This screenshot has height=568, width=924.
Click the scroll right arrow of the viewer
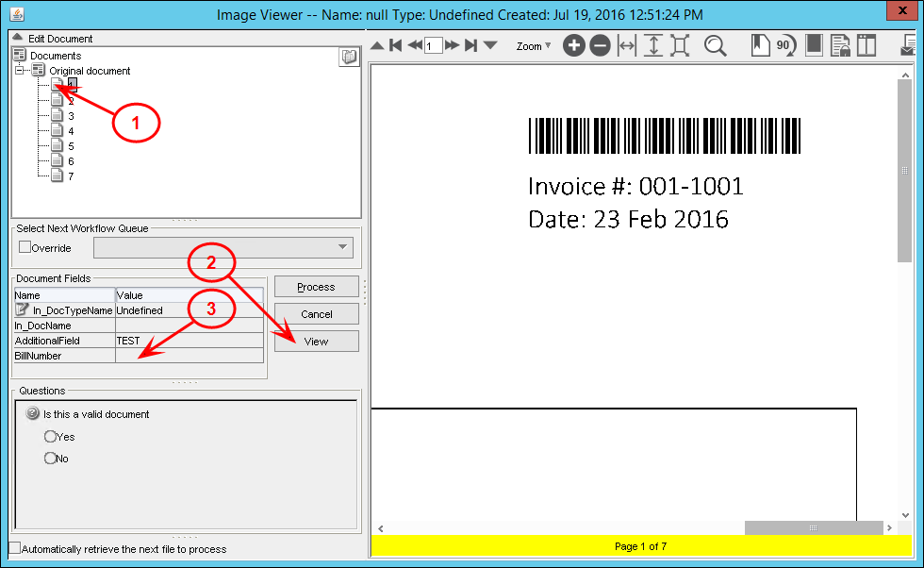click(x=889, y=527)
